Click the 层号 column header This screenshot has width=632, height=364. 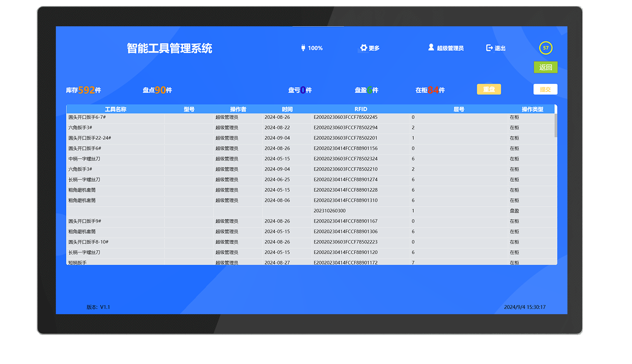[x=459, y=109]
